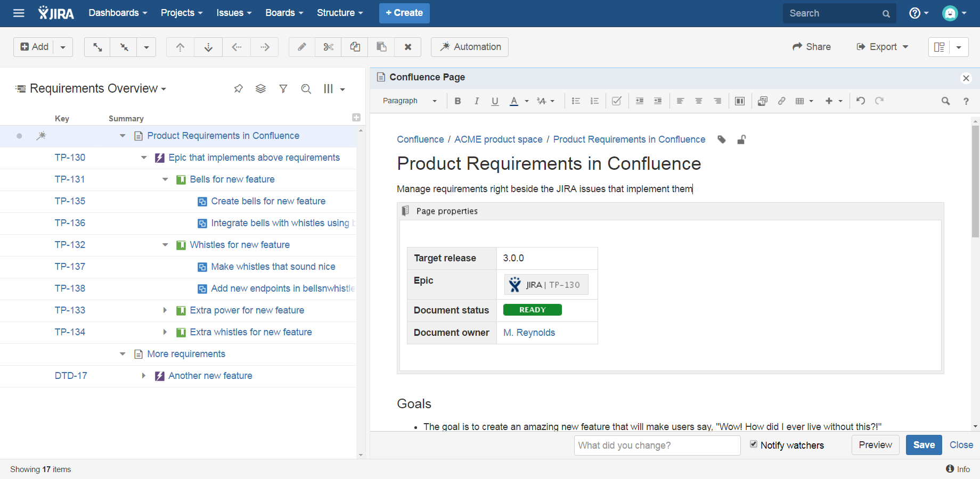Click the page labels tag icon
Screen dimensions: 980x479
coord(722,139)
